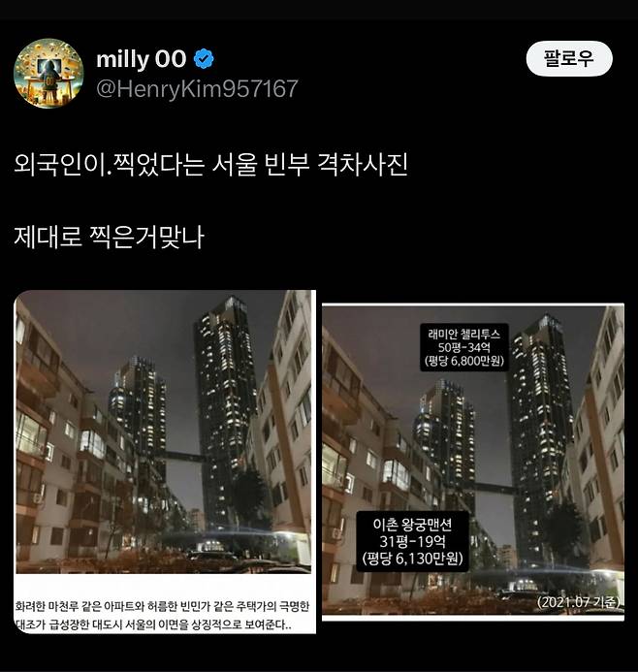Click the caption line 대조가 급성장한 대도시 서울의 이면을

tap(154, 624)
